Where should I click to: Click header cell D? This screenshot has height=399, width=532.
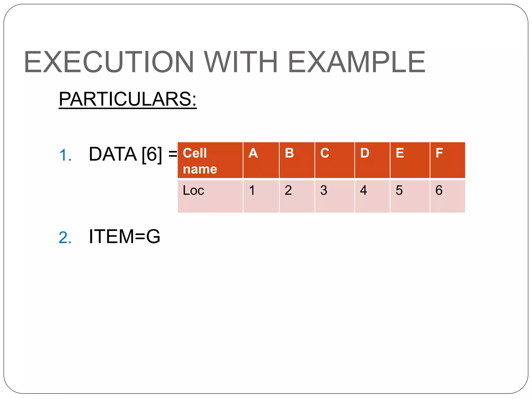click(372, 160)
